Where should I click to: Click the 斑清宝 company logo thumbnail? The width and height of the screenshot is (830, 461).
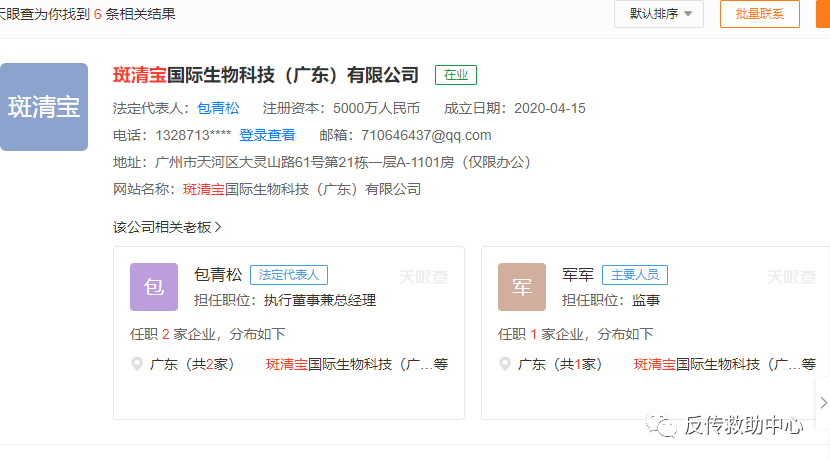44,107
